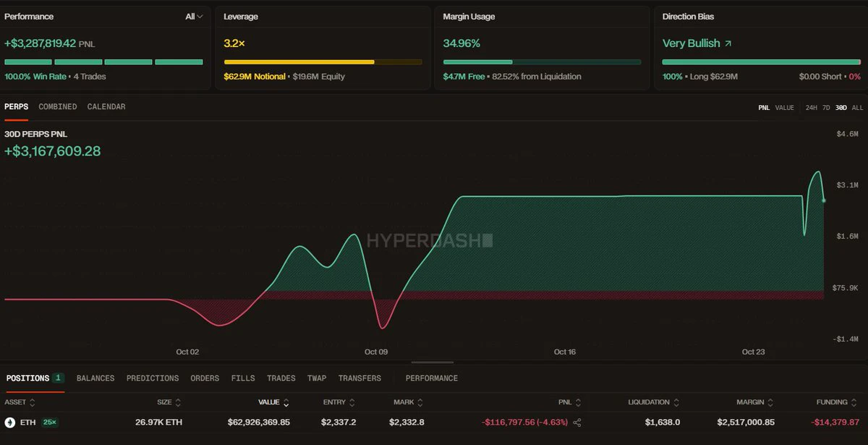Viewport: 868px width, 445px height.
Task: Click the chart's latest PNL endpoint dot
Action: point(824,200)
